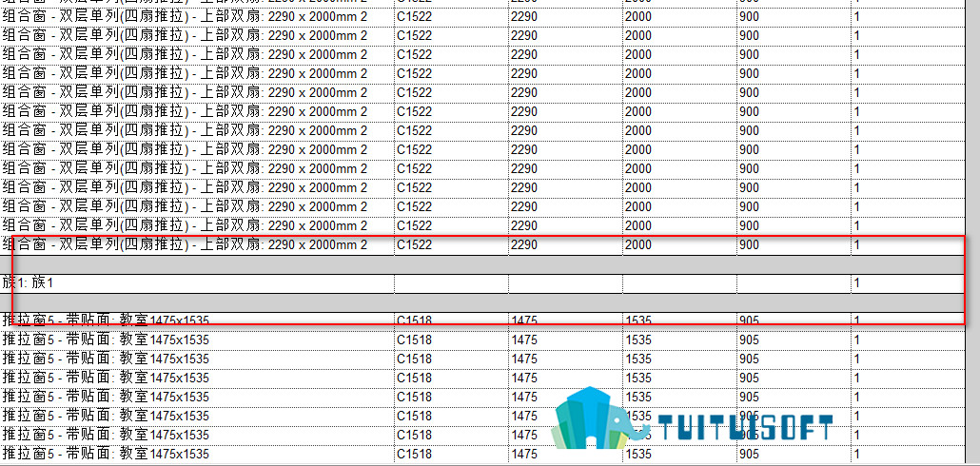Click 905 in the bottom-most 推拉窗5 row
Screen dimensions: 980x466
coord(749,454)
